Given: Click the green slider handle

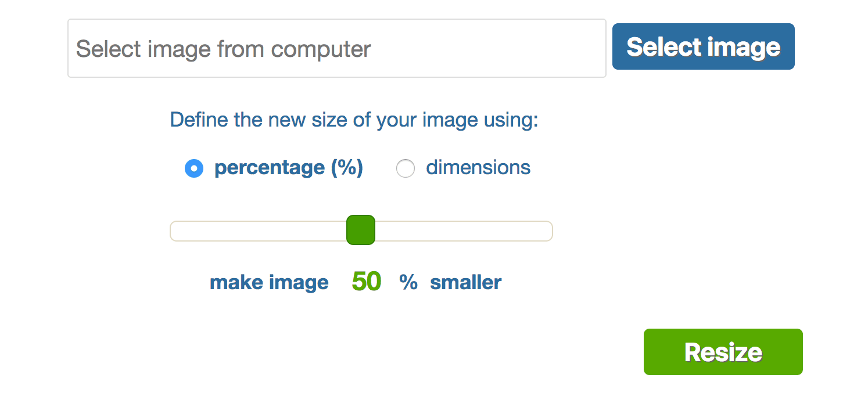Looking at the screenshot, I should click(361, 230).
